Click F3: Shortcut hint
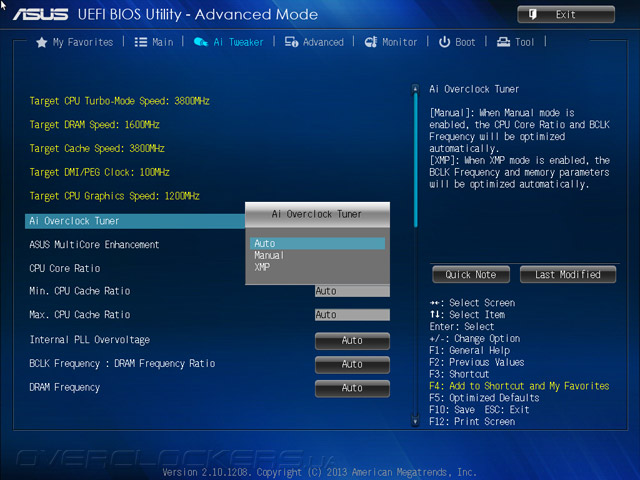 point(459,374)
